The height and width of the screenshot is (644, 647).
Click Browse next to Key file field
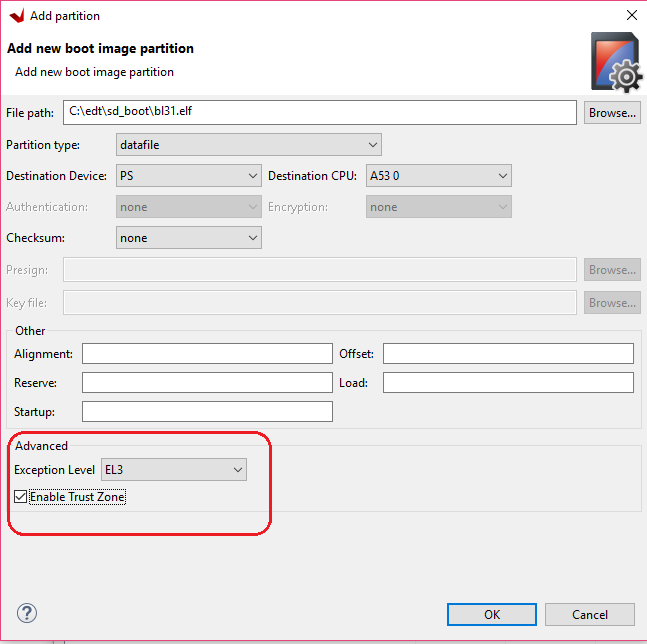[x=612, y=303]
